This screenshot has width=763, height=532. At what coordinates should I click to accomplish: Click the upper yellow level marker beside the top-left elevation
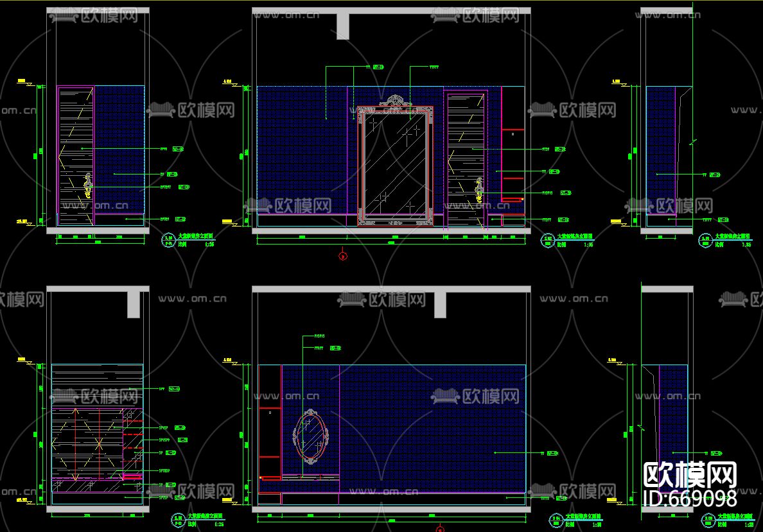[x=24, y=82]
